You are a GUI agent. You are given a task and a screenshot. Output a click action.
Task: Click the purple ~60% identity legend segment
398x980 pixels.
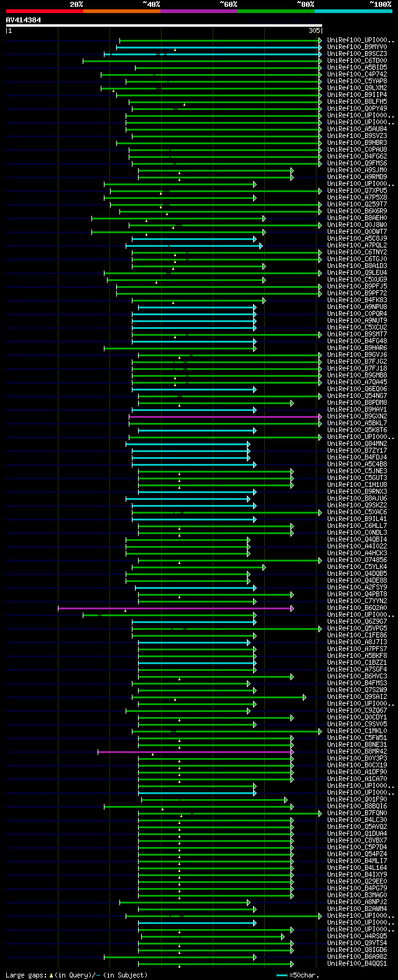coord(199,11)
